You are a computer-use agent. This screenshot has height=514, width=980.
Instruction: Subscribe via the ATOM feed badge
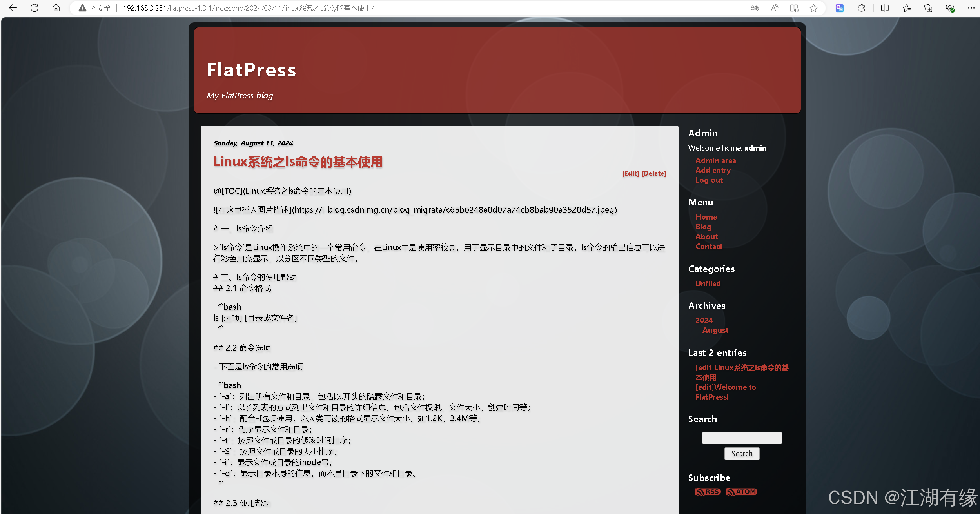pos(741,492)
